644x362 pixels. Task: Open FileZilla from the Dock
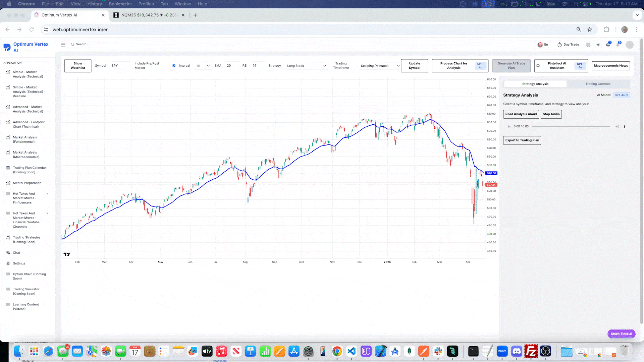tap(531, 351)
